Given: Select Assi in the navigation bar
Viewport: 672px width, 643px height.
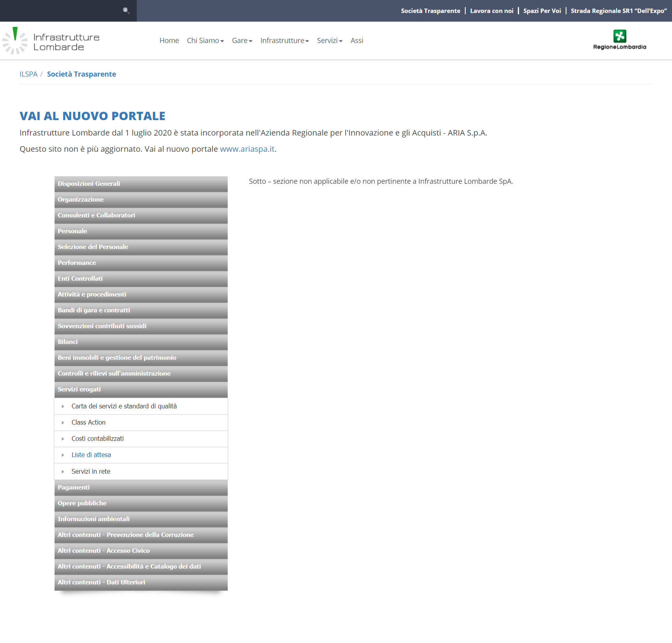Looking at the screenshot, I should click(357, 41).
